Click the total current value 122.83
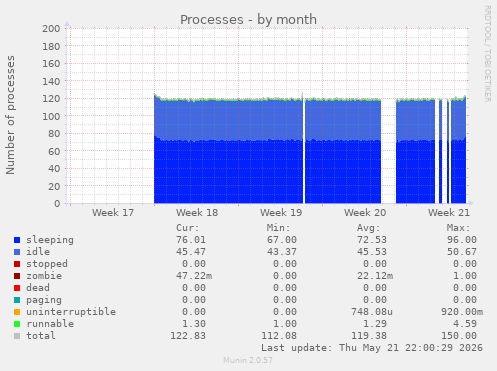497x371 pixels. click(x=188, y=336)
